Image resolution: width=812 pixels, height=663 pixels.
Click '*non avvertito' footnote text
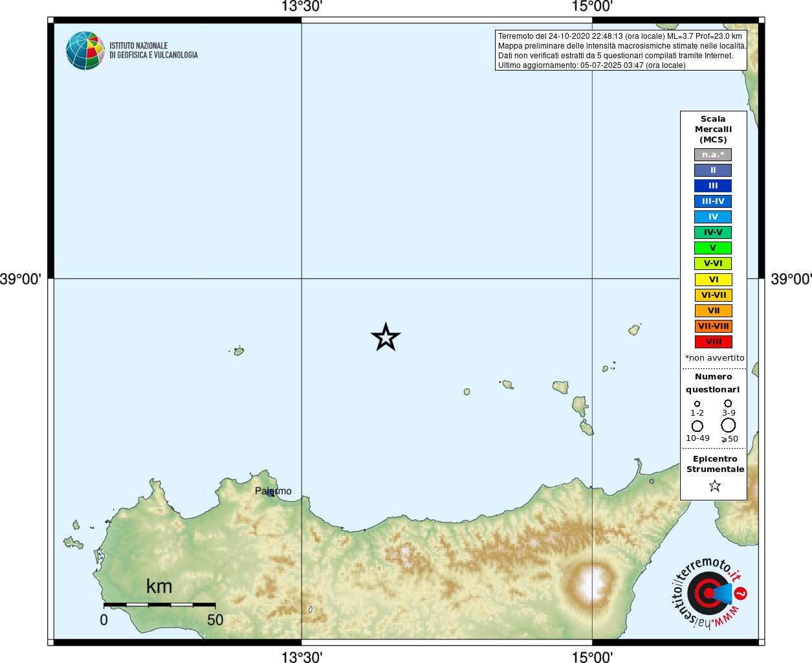click(714, 357)
